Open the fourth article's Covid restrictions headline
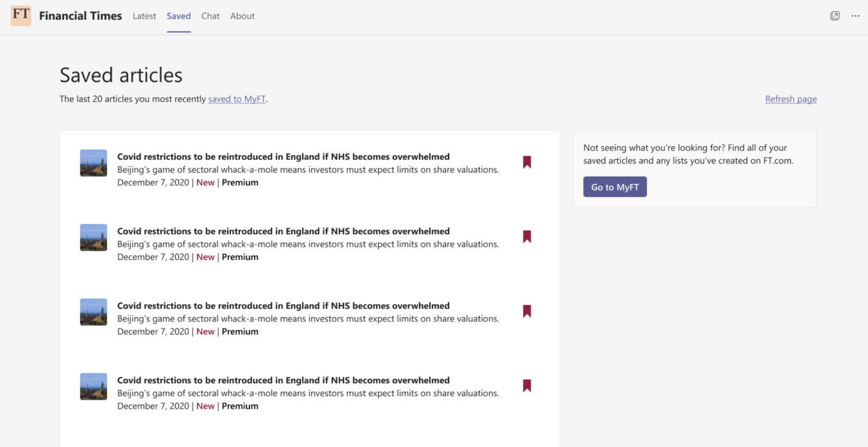This screenshot has width=868, height=447. click(283, 380)
